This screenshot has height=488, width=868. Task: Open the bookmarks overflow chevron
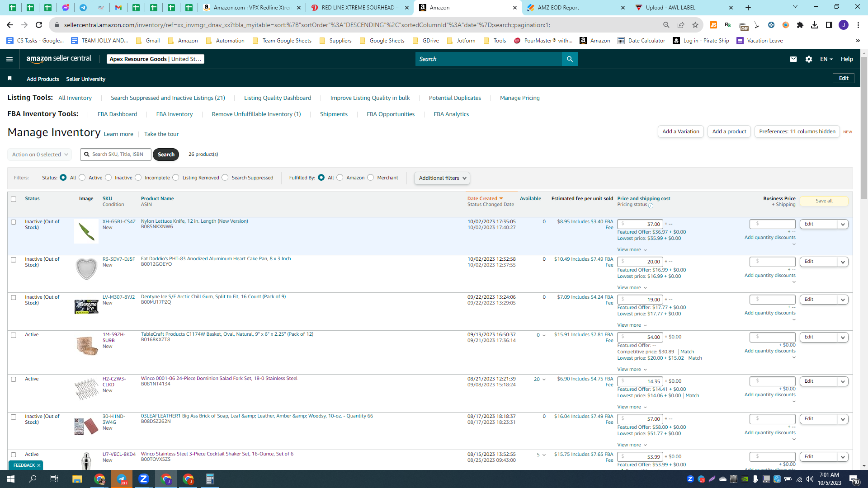(x=858, y=41)
